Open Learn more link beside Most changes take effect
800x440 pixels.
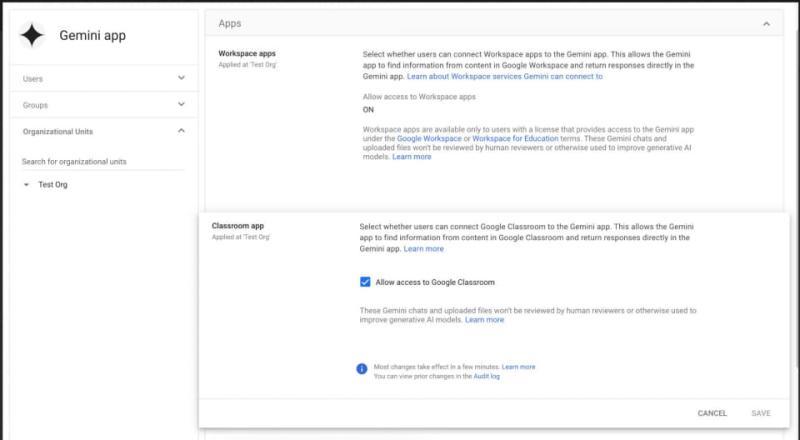coord(518,367)
